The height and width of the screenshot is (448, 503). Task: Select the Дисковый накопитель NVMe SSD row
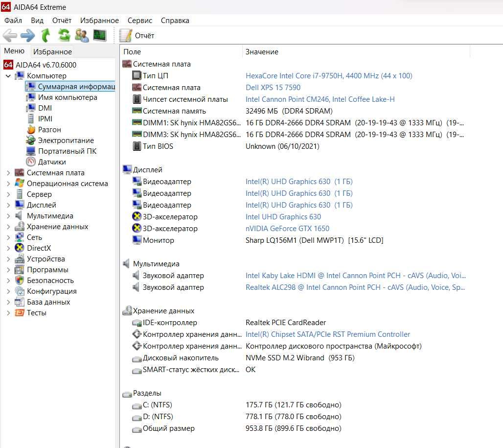243,358
